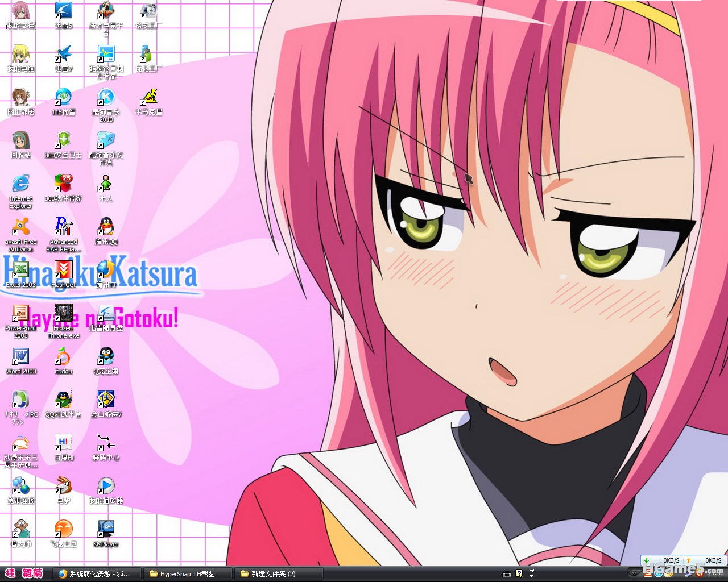Viewport: 728px width, 582px height.
Task: Open the 格式工厂 shortcut
Action: coord(148,11)
